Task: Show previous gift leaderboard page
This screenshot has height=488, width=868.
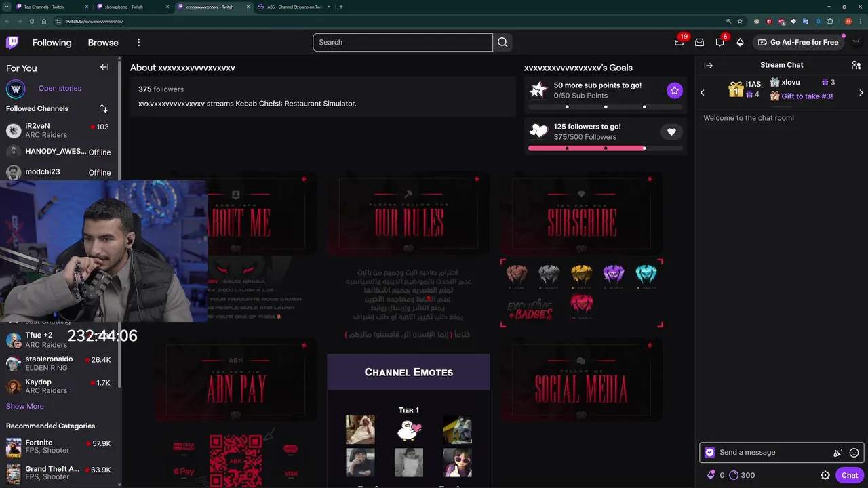Action: 703,93
